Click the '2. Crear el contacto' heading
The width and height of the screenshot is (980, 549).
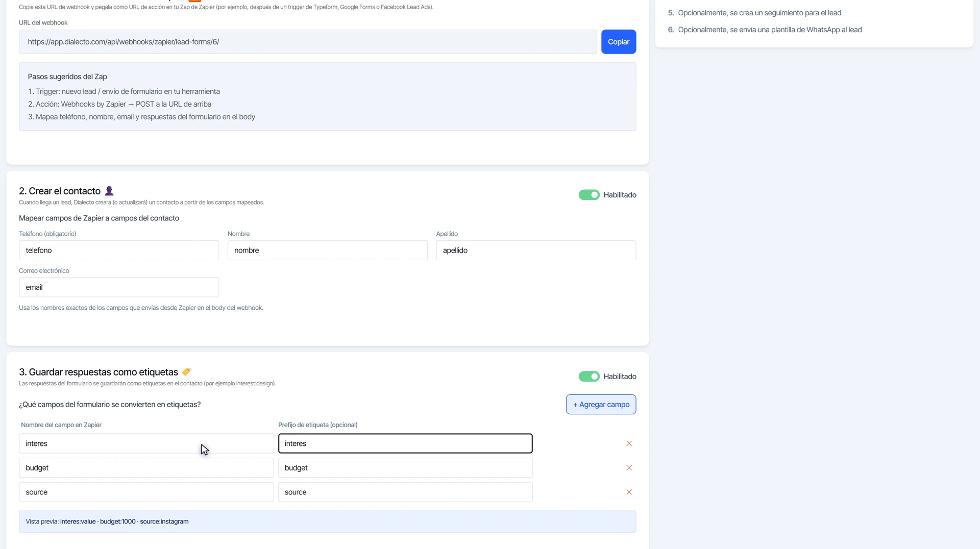point(60,191)
